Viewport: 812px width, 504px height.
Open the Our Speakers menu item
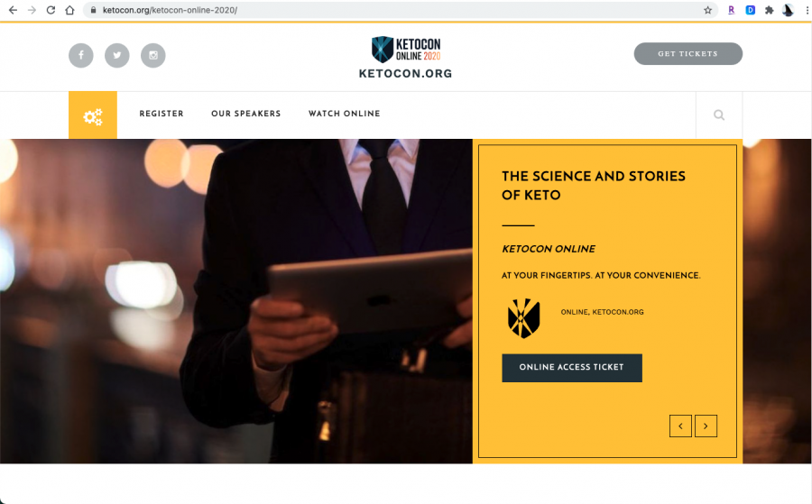(x=246, y=114)
